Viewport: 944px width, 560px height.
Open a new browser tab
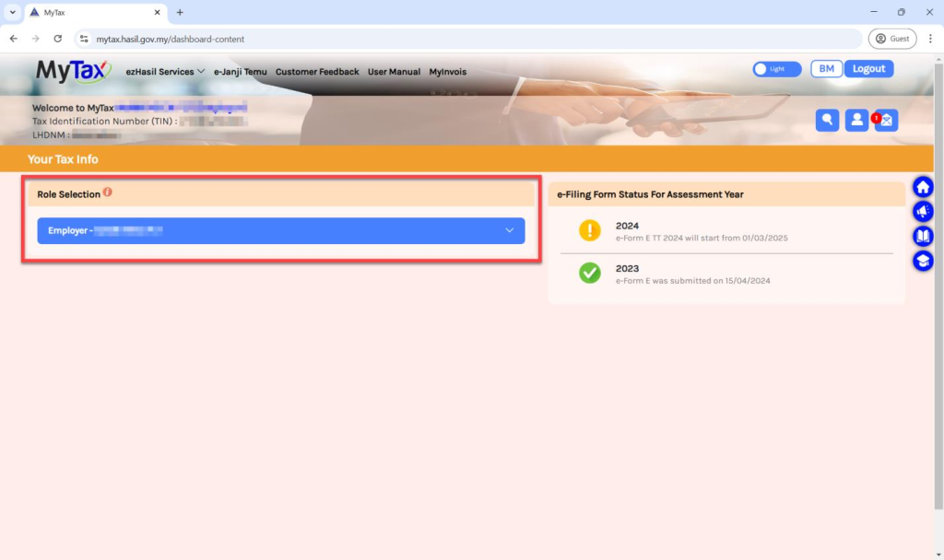click(x=180, y=12)
